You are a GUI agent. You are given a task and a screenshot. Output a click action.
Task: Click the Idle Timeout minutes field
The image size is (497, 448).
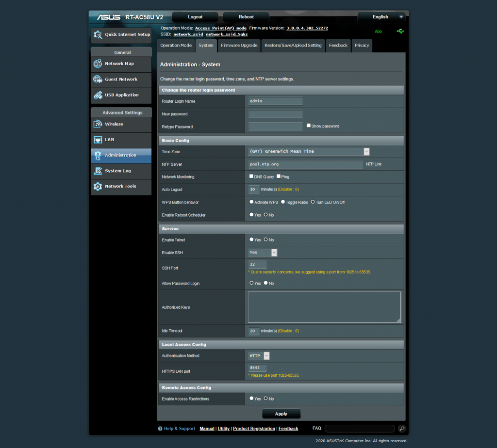point(254,331)
